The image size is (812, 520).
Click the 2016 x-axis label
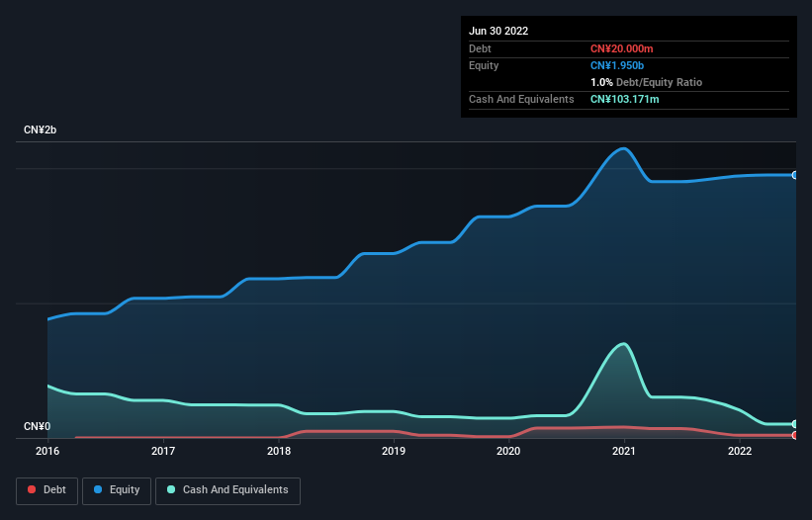pos(47,451)
